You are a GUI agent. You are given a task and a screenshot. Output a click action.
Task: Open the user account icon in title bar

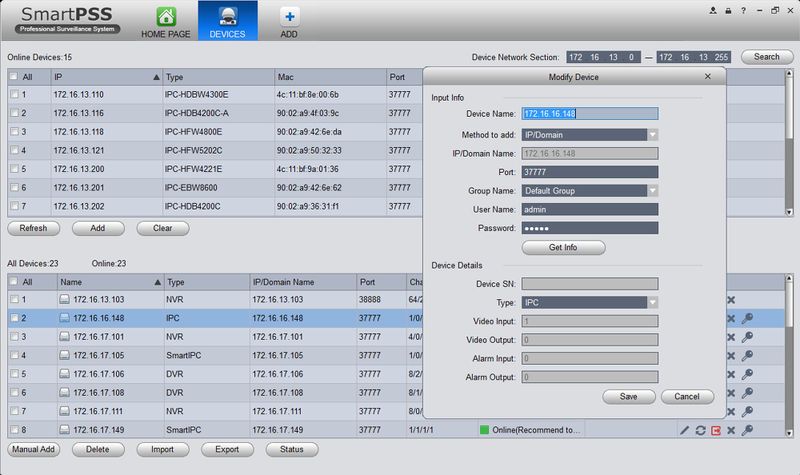click(x=712, y=10)
